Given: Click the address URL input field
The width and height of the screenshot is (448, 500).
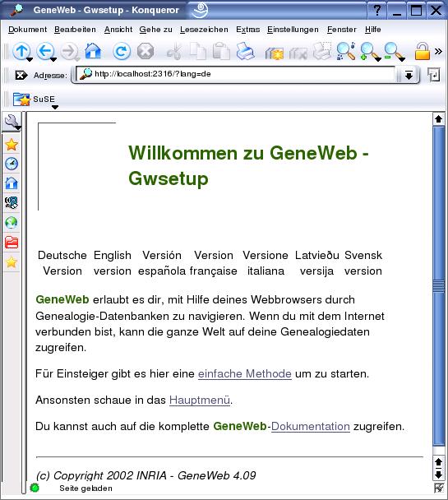Looking at the screenshot, I should [236, 75].
